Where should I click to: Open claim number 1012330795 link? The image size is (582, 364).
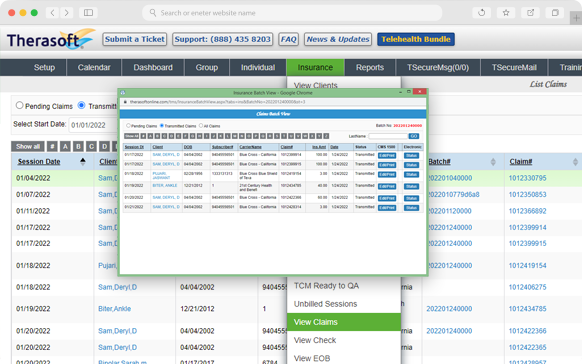(x=527, y=178)
